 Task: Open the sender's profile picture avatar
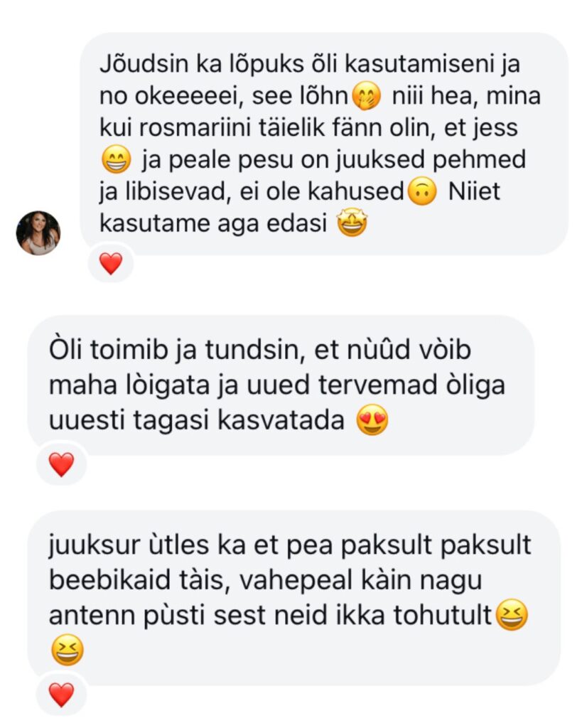(x=38, y=233)
